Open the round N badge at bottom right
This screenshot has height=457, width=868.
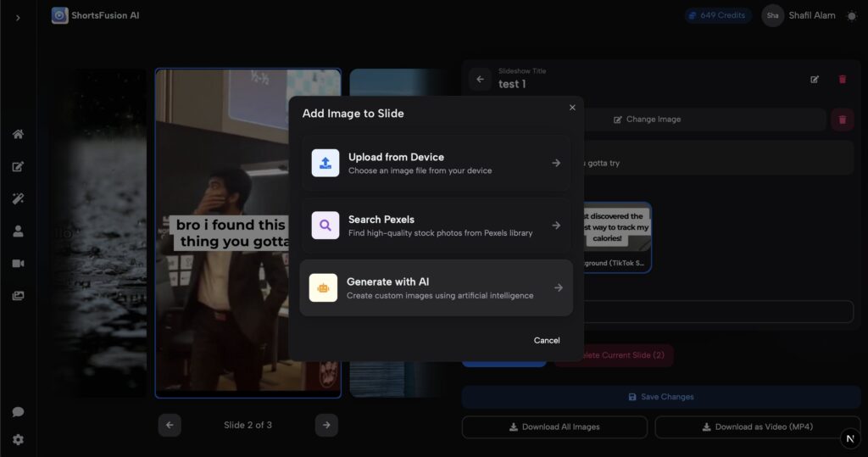[x=850, y=438]
